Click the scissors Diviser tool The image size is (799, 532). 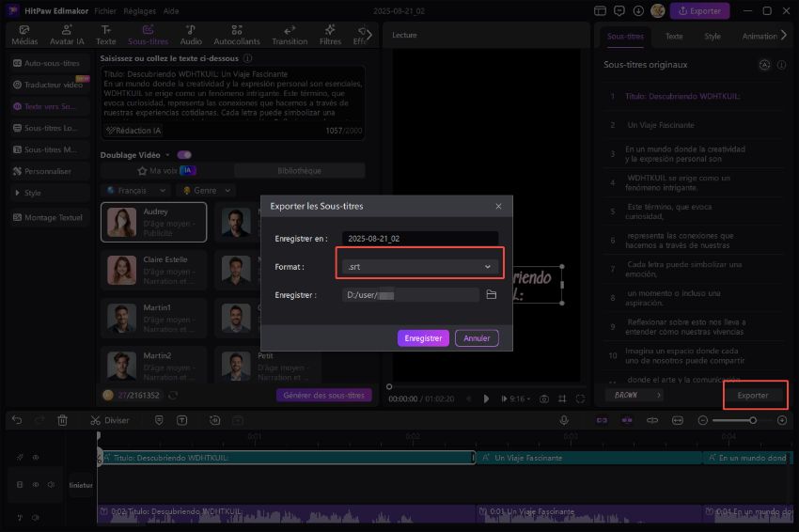[110, 420]
